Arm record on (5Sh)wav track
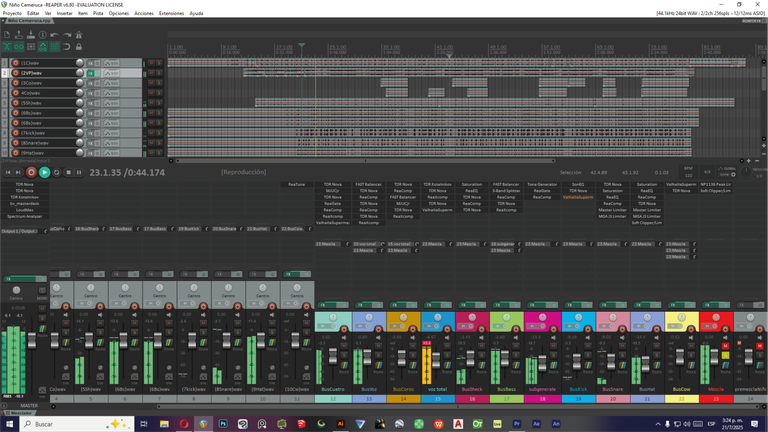Viewport: 768px width, 432px height. click(x=16, y=103)
